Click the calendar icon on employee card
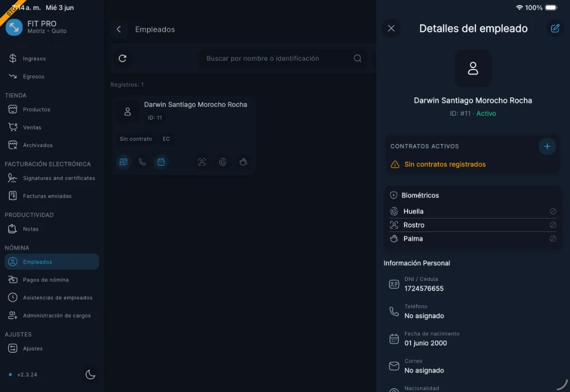The width and height of the screenshot is (570, 392). point(161,162)
